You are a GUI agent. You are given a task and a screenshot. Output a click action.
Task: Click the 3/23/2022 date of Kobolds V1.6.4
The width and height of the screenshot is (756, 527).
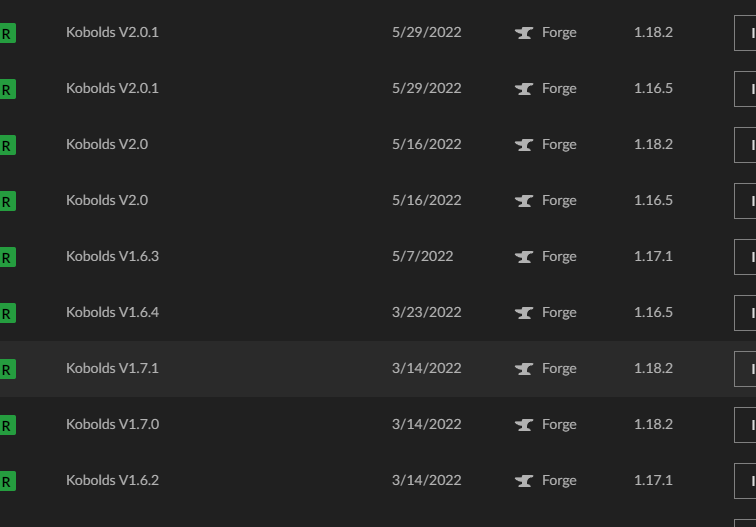pyautogui.click(x=427, y=312)
